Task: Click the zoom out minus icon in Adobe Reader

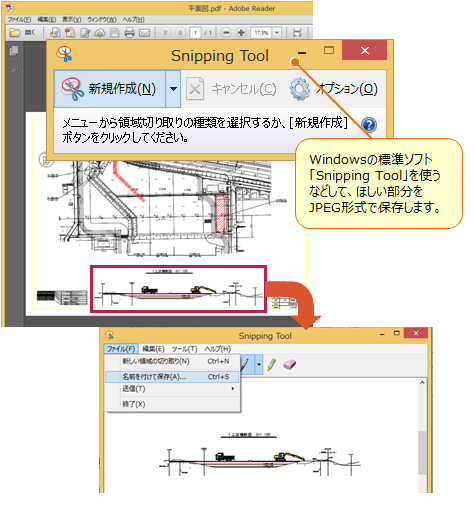Action: [226, 32]
